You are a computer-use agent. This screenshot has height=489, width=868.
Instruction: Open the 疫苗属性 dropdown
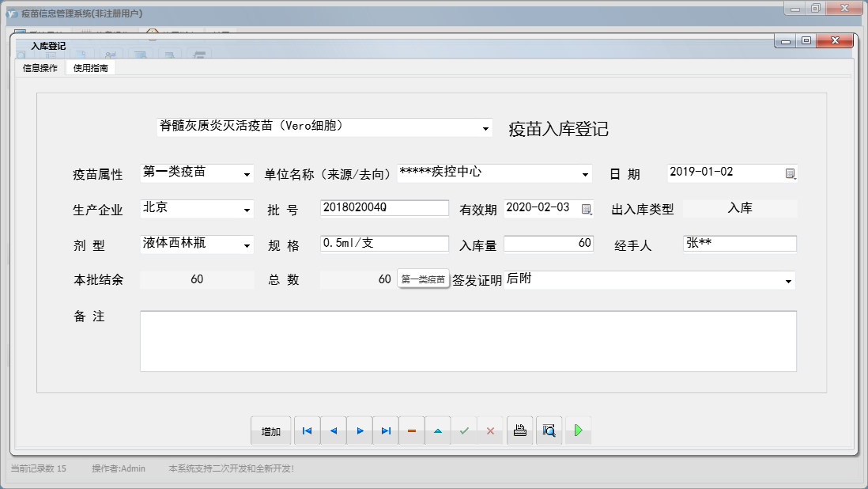[x=246, y=172]
